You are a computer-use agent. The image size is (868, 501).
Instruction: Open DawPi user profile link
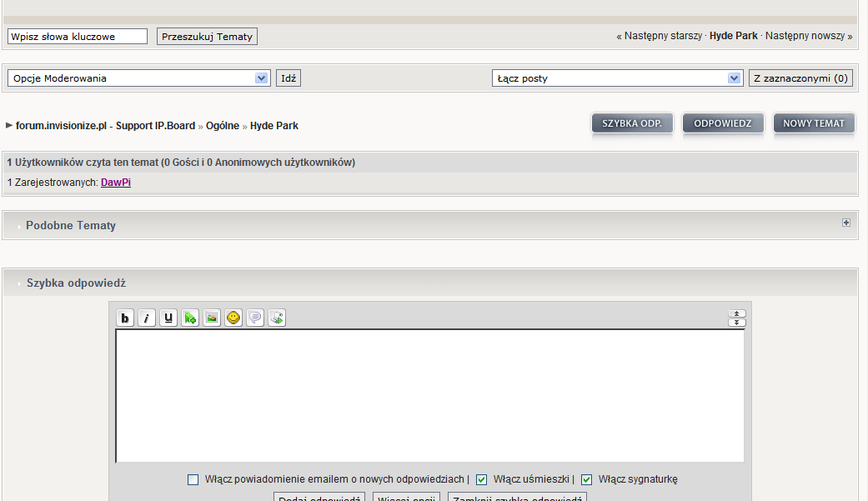click(116, 183)
